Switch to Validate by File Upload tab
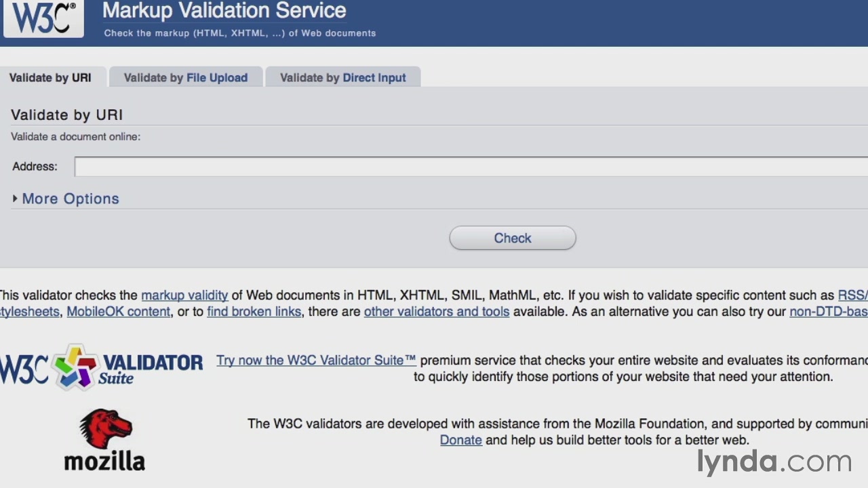868x488 pixels. tap(186, 77)
